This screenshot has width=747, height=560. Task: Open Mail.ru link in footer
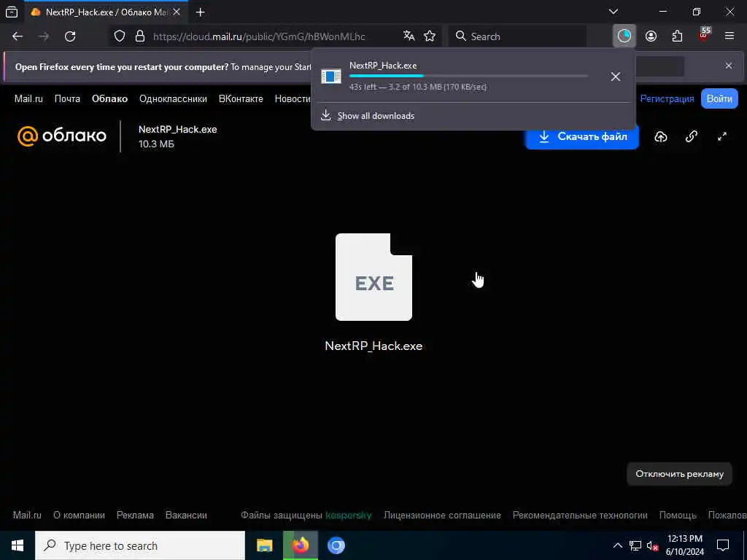[x=27, y=516]
